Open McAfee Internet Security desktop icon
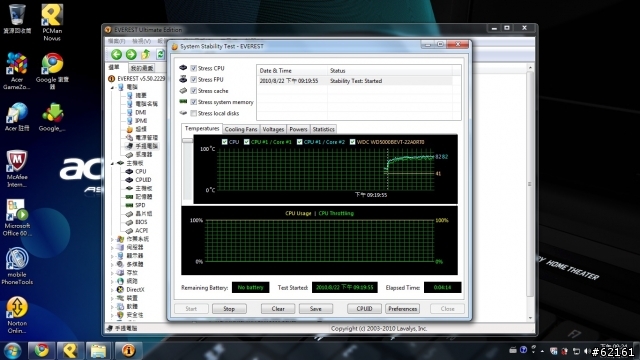The height and width of the screenshot is (360, 640). click(17, 169)
